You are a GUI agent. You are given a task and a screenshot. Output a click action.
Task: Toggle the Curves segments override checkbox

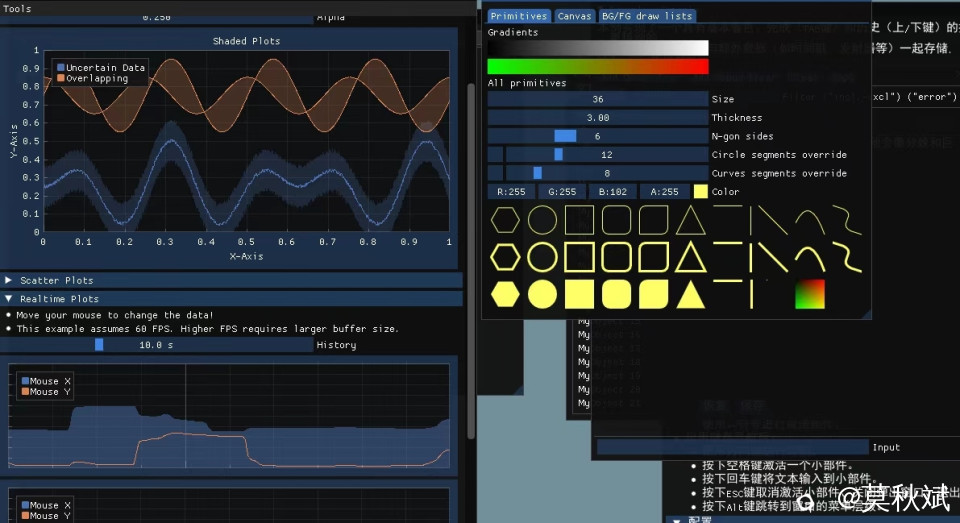pyautogui.click(x=495, y=173)
